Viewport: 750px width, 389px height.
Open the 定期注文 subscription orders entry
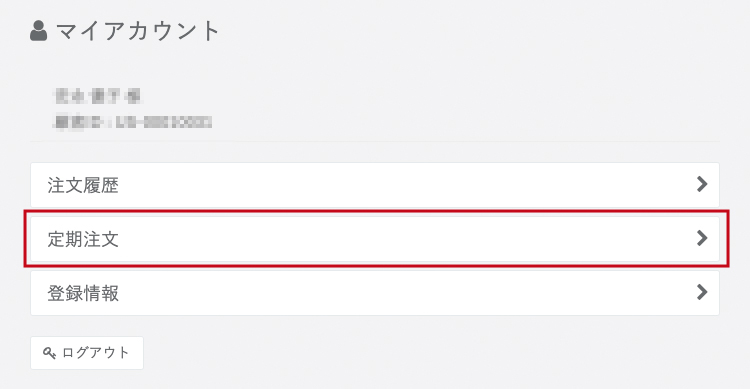(375, 239)
